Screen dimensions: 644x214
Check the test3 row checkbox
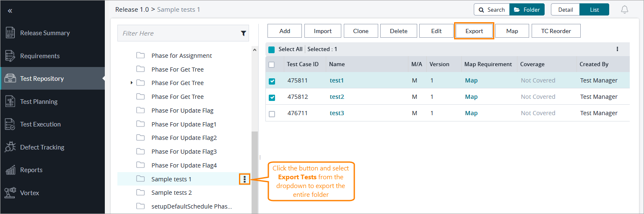click(x=272, y=114)
